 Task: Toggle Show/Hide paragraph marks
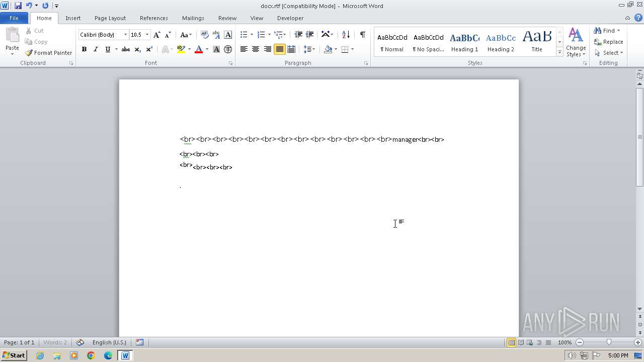coord(362,35)
